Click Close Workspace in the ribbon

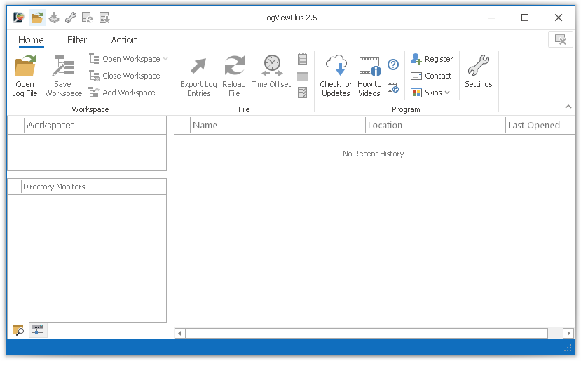tap(125, 76)
